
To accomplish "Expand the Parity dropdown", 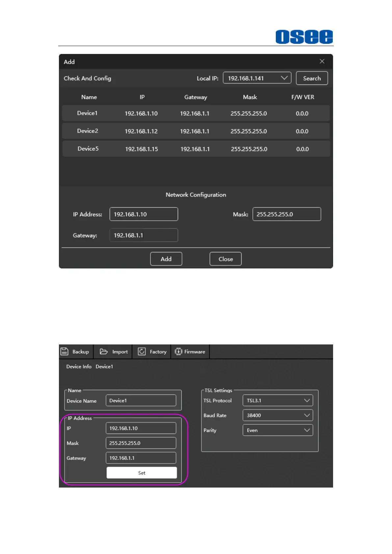I will point(277,430).
